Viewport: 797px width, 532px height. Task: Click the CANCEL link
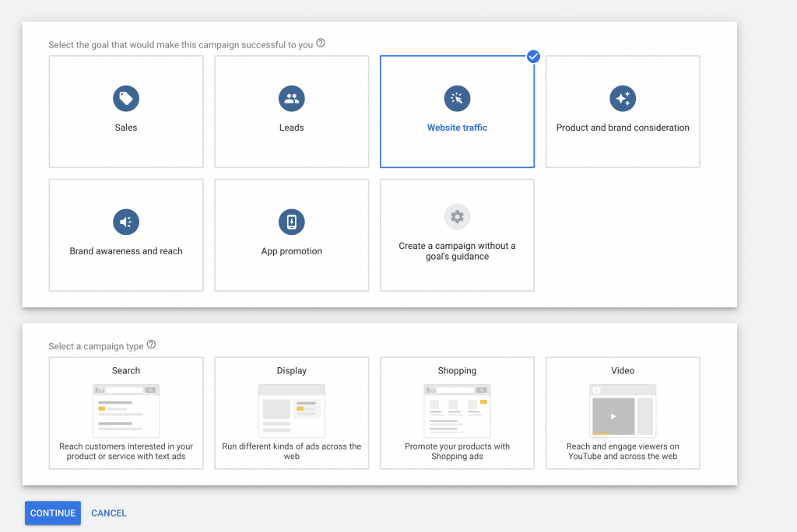click(x=109, y=513)
